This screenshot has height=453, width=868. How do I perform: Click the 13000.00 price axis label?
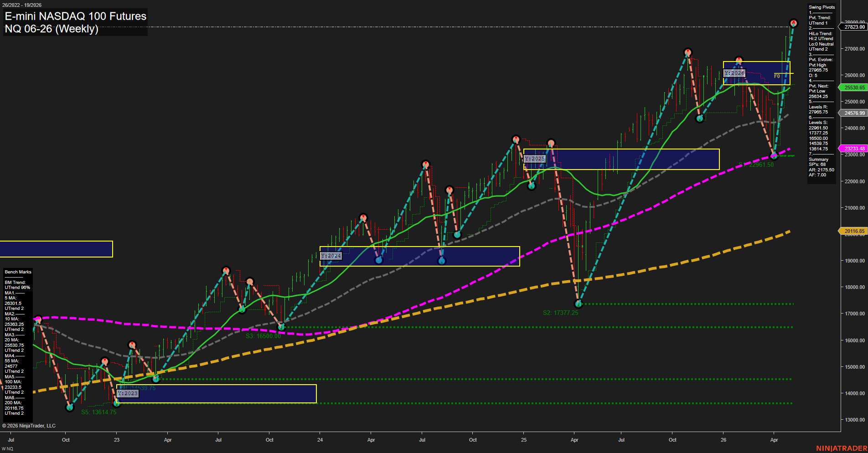point(854,420)
